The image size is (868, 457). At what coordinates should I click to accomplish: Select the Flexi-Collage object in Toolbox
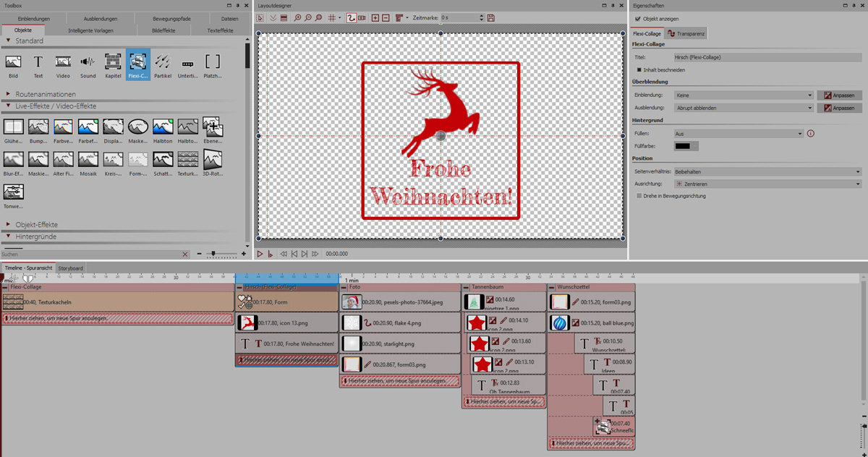point(137,64)
